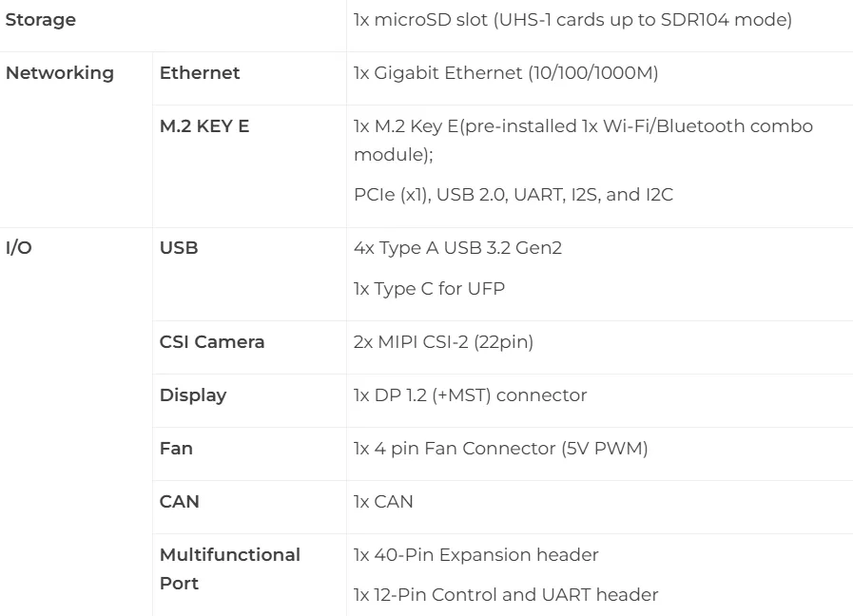Select the DP 1.2 connector text

pyautogui.click(x=470, y=395)
